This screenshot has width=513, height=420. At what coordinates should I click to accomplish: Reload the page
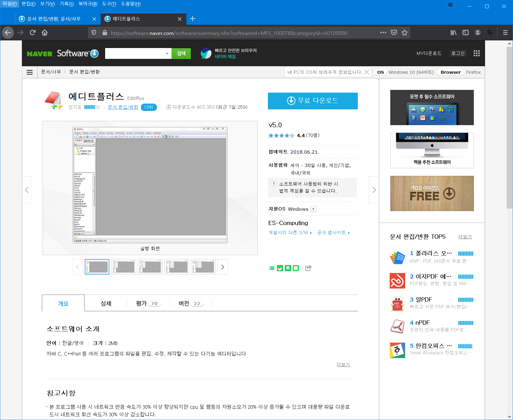(x=32, y=32)
